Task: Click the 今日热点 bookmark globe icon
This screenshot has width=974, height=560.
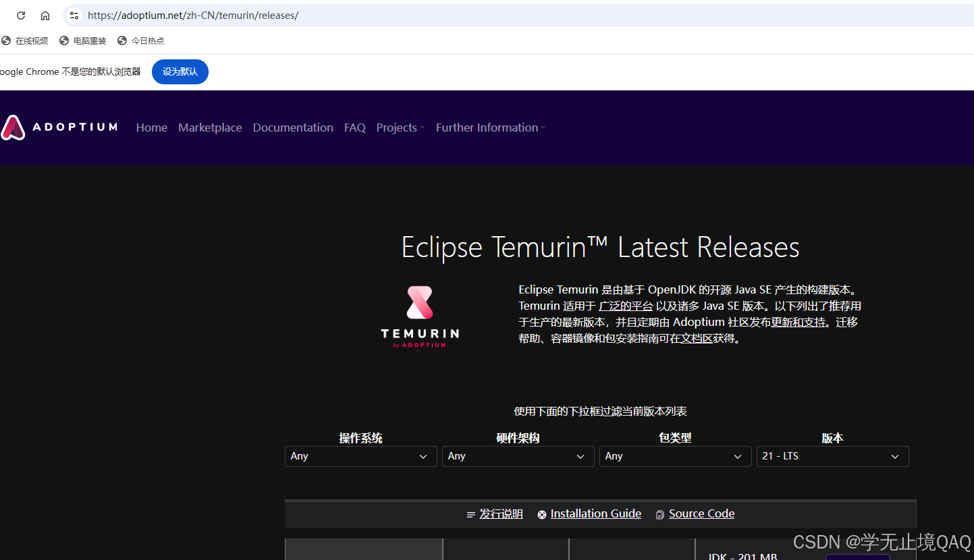Action: (x=122, y=40)
